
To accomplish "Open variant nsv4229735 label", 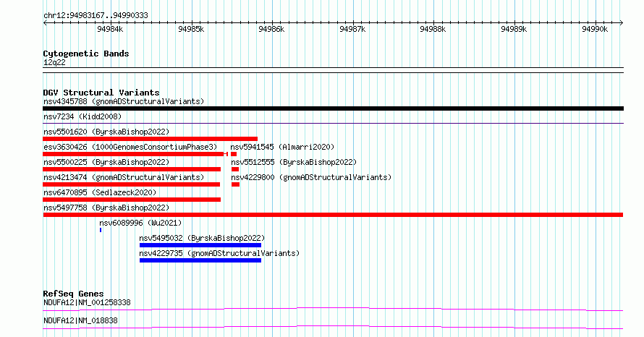I will [x=219, y=253].
